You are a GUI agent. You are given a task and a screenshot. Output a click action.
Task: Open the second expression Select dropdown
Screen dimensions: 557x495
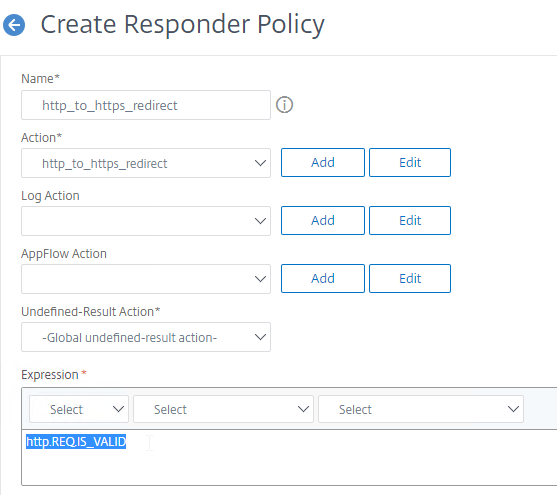(x=223, y=409)
